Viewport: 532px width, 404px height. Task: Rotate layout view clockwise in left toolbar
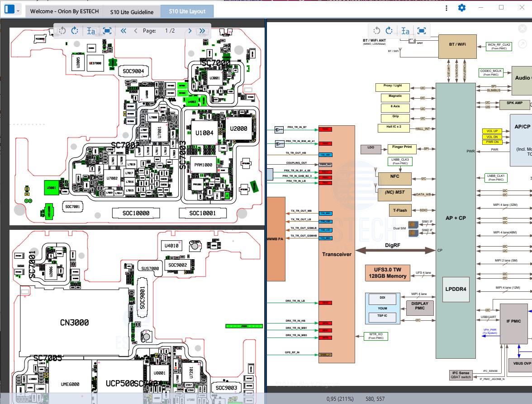point(75,31)
